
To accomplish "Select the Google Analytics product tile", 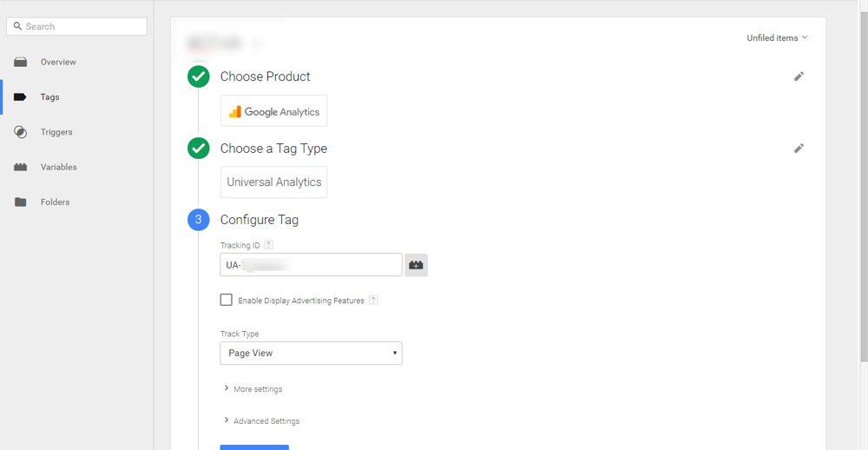I will (274, 111).
